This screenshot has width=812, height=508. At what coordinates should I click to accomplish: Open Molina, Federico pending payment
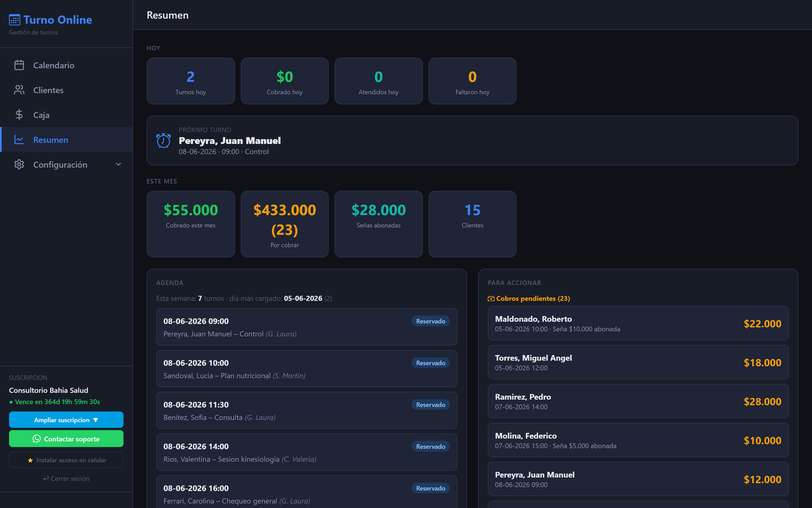[638, 440]
